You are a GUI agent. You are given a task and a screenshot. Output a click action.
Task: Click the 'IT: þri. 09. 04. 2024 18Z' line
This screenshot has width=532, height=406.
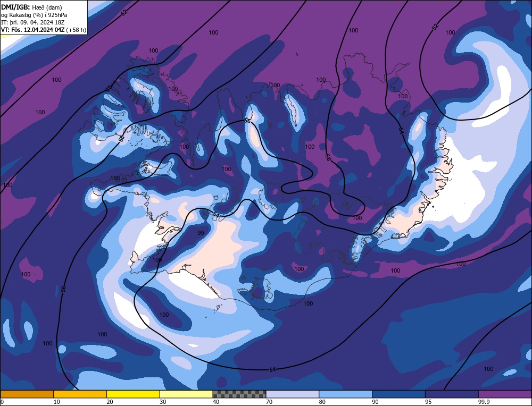[33, 22]
